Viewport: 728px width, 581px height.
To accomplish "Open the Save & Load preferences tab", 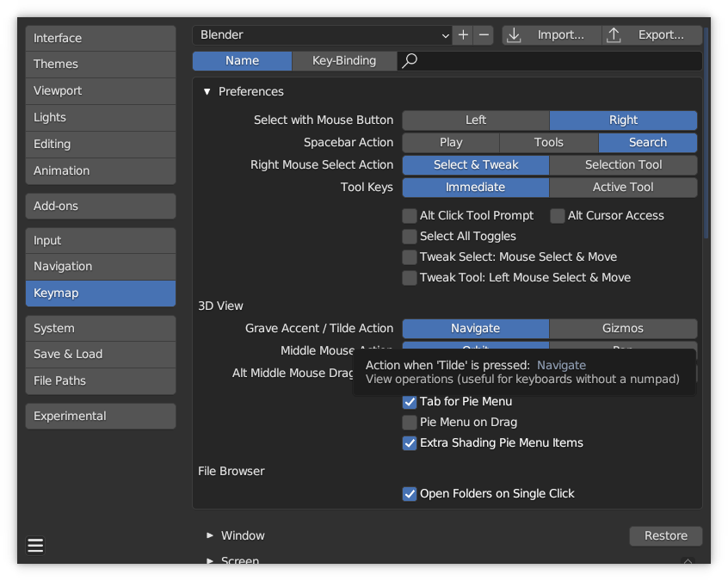I will click(101, 355).
